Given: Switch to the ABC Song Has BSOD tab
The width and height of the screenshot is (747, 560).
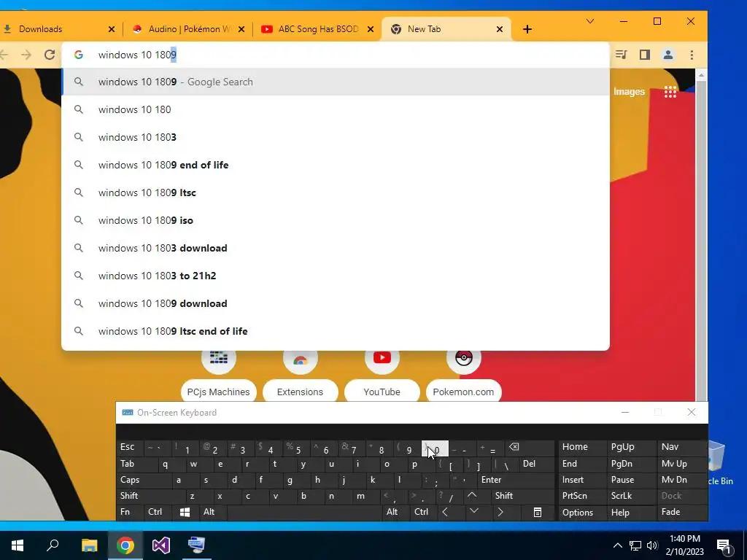Looking at the screenshot, I should 317,29.
